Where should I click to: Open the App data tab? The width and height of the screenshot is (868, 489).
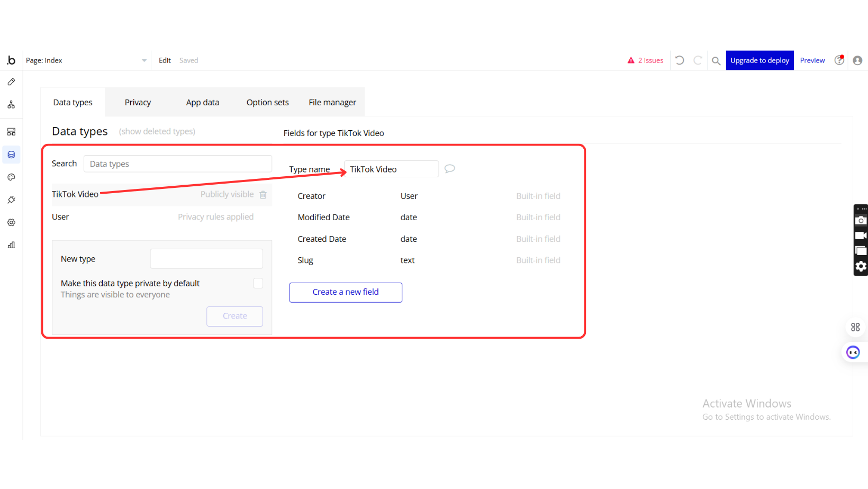click(203, 102)
